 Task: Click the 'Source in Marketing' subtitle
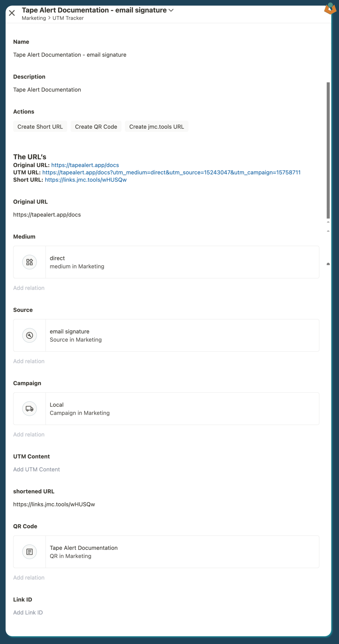[x=76, y=340]
